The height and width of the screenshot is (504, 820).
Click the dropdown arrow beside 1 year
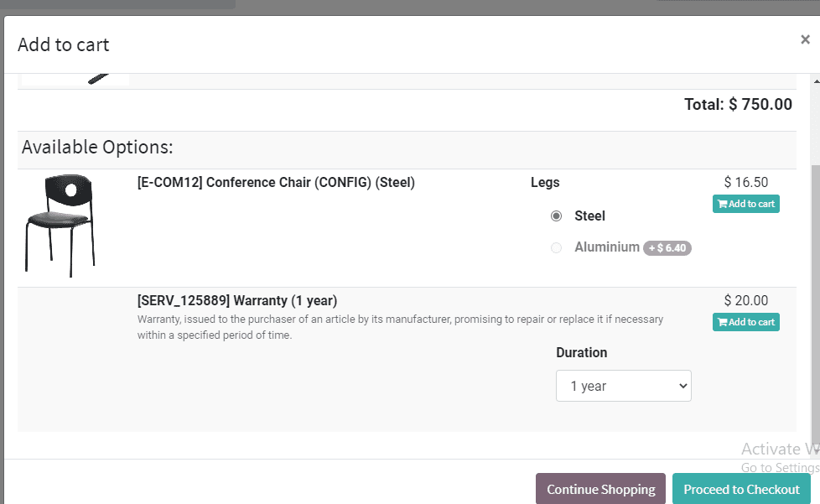(x=682, y=386)
